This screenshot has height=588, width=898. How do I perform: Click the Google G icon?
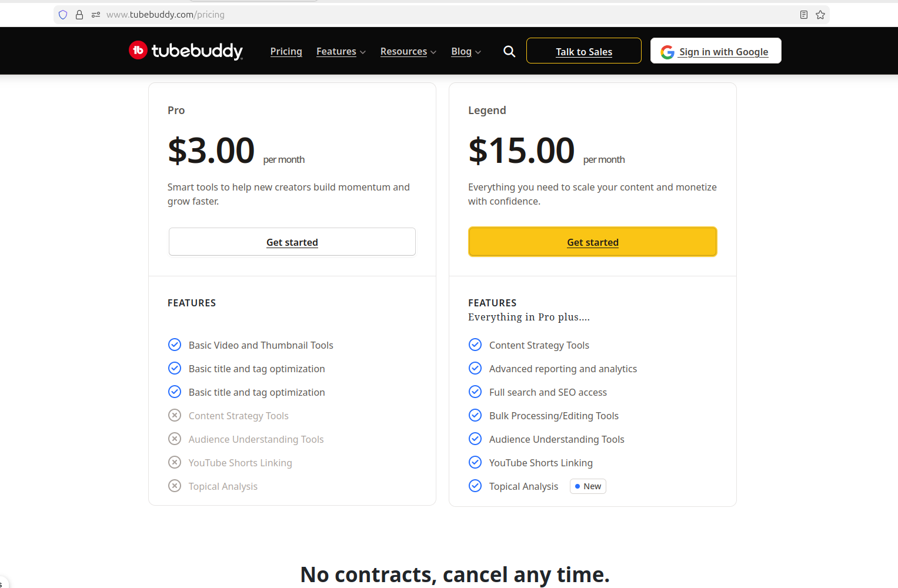667,51
